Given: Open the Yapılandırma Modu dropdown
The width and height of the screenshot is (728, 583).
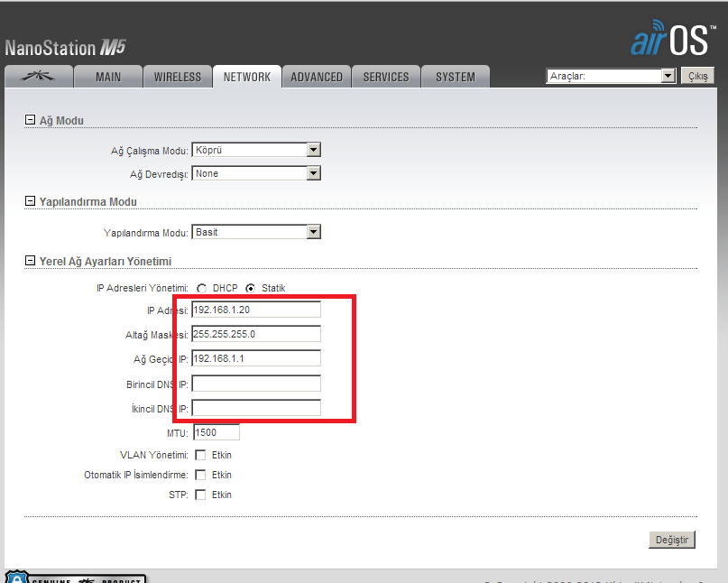Looking at the screenshot, I should pyautogui.click(x=256, y=232).
